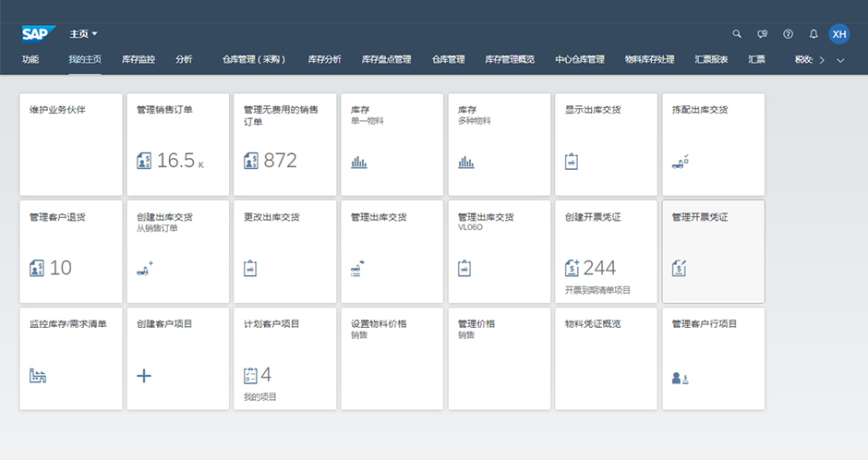Open the XH user avatar

coord(838,34)
